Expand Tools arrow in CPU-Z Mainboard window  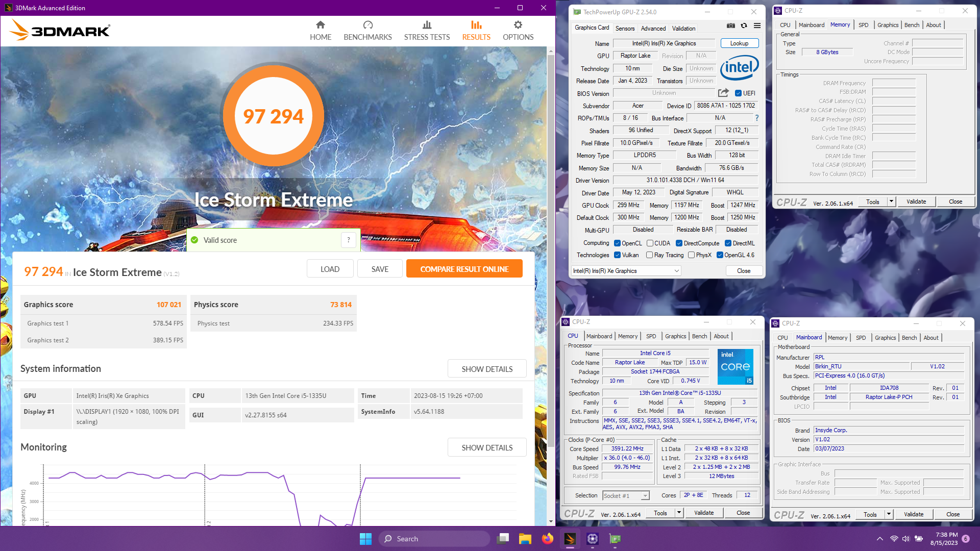pyautogui.click(x=889, y=514)
